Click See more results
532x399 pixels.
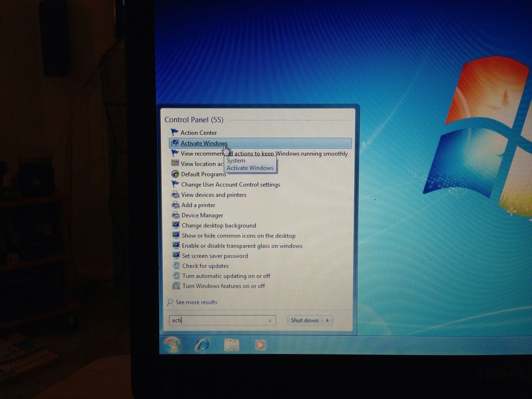click(x=193, y=302)
